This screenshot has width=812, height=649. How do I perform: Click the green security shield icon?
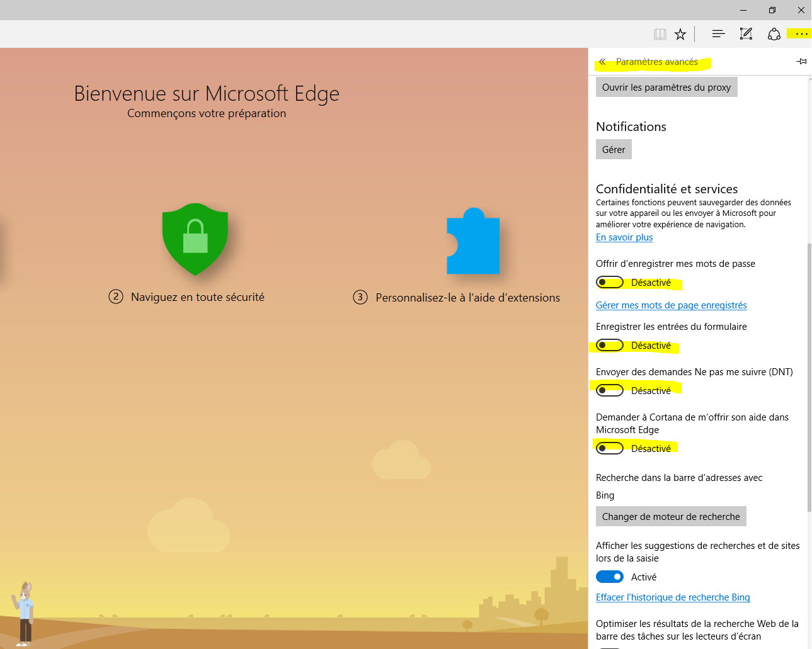pyautogui.click(x=195, y=239)
